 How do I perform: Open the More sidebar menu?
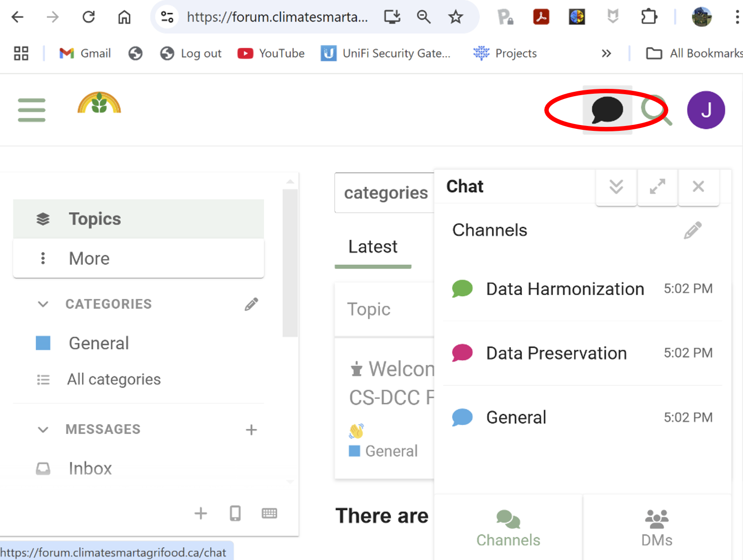point(139,258)
